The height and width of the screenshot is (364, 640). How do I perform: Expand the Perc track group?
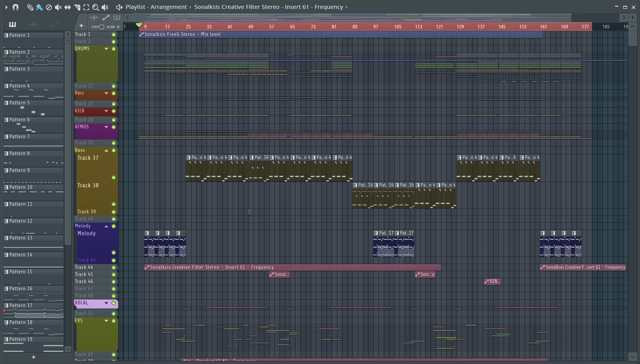(x=106, y=93)
